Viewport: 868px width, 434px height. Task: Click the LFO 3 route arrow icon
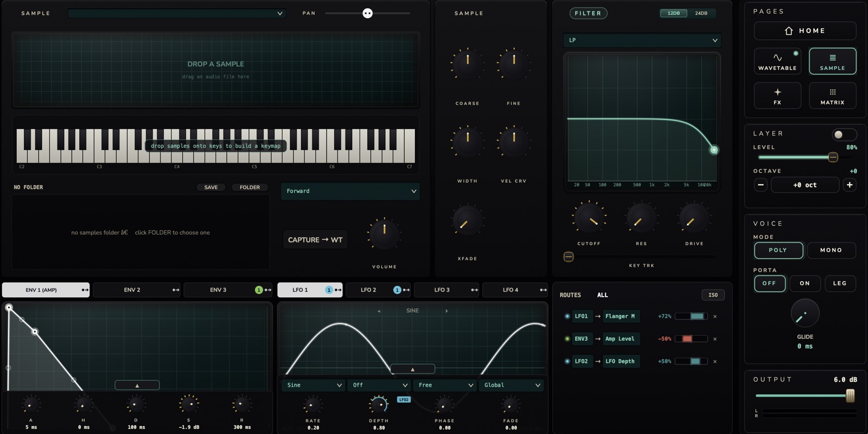point(475,290)
